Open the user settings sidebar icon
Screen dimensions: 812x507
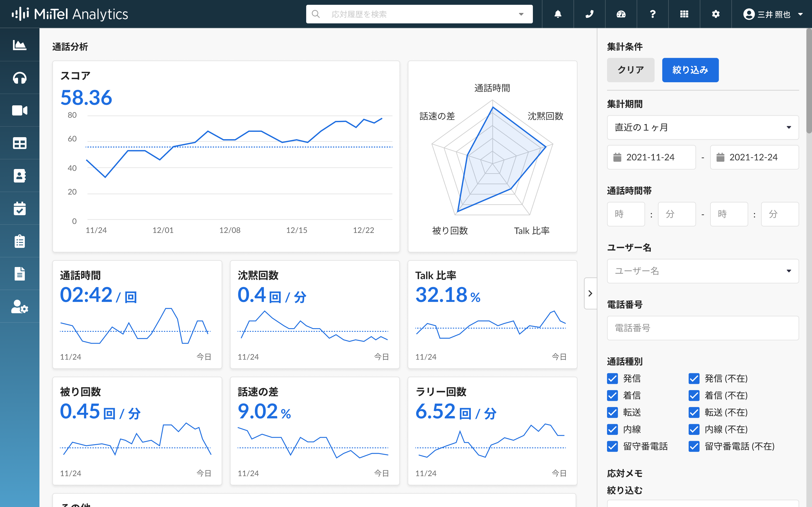point(19,306)
